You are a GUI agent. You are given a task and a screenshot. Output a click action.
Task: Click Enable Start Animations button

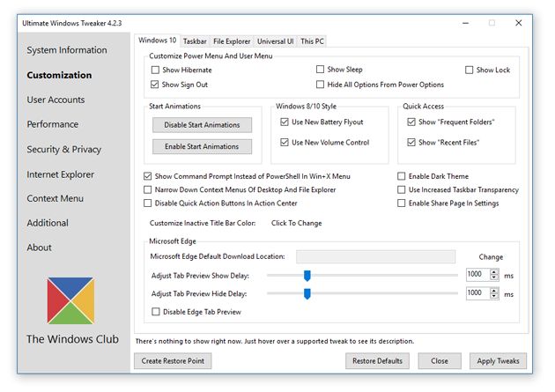(x=202, y=146)
